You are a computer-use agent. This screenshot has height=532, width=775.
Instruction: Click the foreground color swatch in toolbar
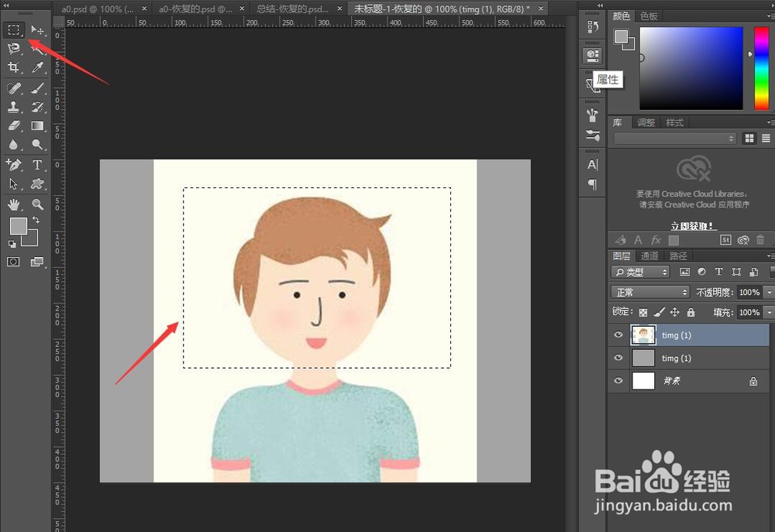[x=18, y=226]
